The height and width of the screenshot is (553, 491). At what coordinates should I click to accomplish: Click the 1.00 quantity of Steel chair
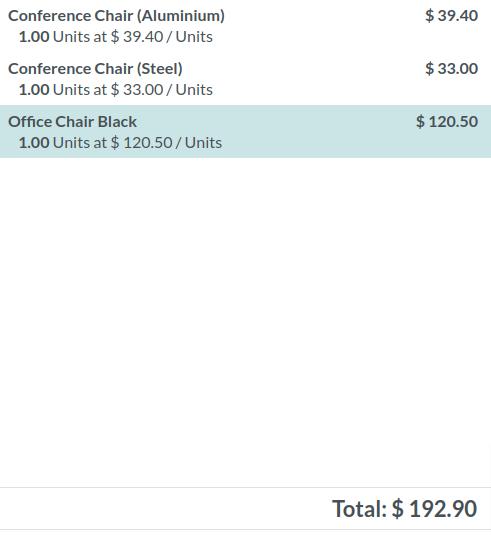point(34,90)
